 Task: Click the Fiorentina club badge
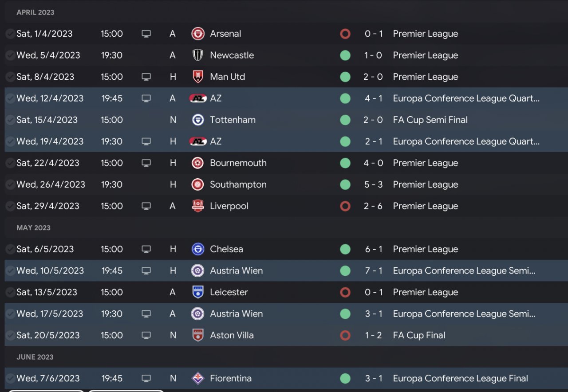click(x=197, y=379)
